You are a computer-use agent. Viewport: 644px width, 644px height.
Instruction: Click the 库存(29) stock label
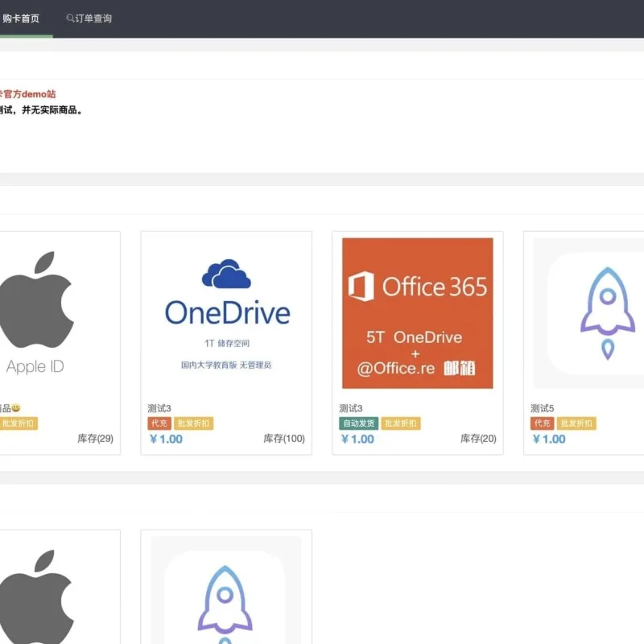point(95,439)
